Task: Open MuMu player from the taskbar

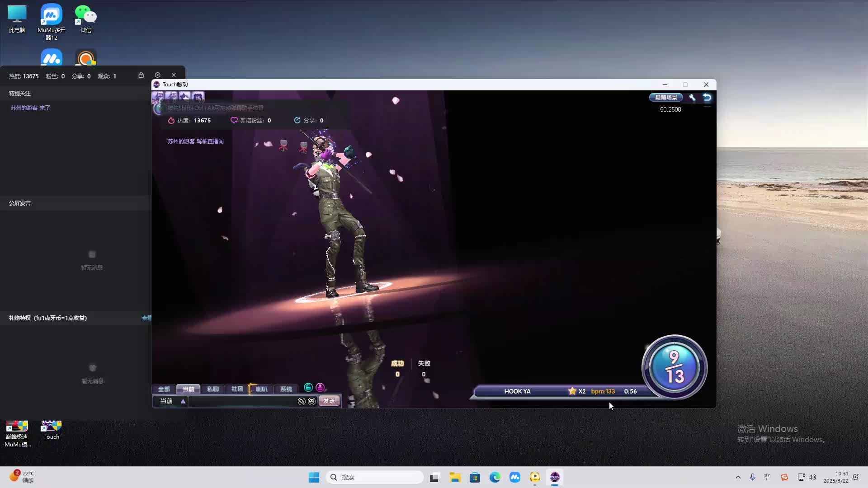Action: [514, 477]
